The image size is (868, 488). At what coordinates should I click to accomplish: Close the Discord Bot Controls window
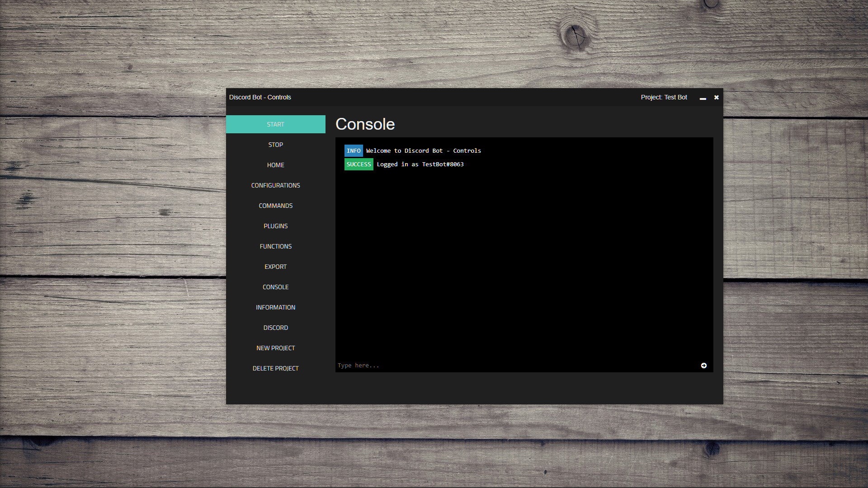[716, 97]
